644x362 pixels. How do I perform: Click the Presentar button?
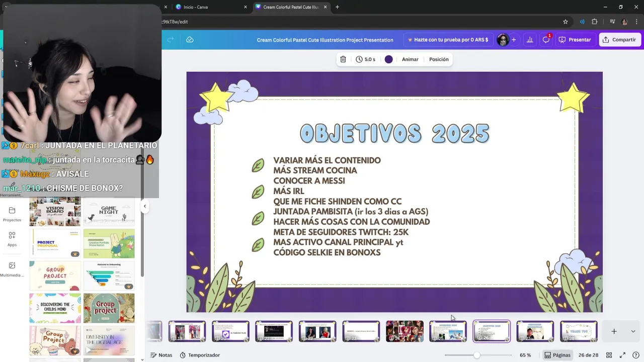[x=575, y=40]
